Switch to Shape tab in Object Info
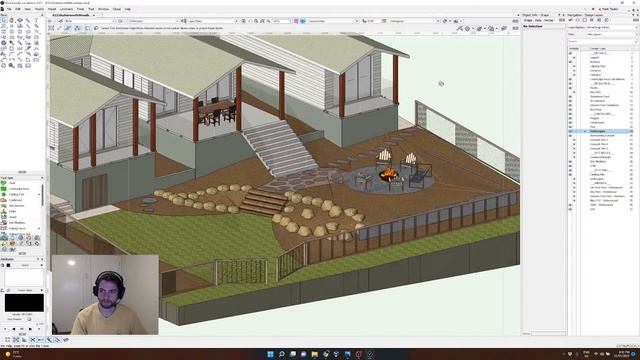Image resolution: width=640 pixels, height=360 pixels. pyautogui.click(x=528, y=20)
